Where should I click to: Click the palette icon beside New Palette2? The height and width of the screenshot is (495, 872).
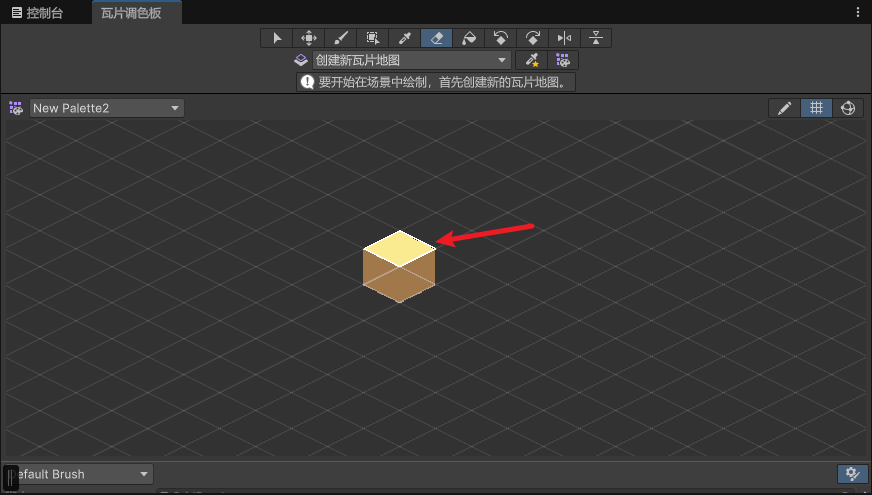coord(16,108)
